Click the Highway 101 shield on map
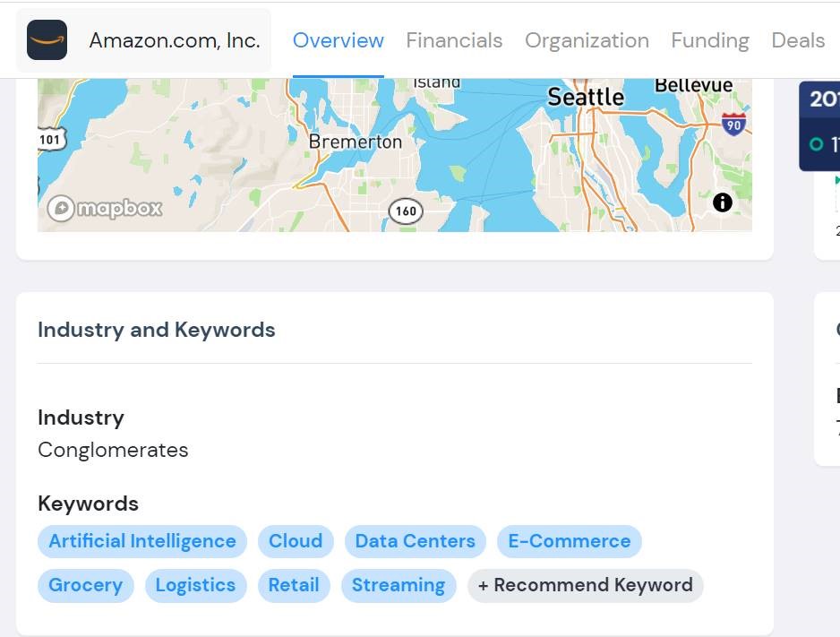This screenshot has height=637, width=840. tap(51, 140)
